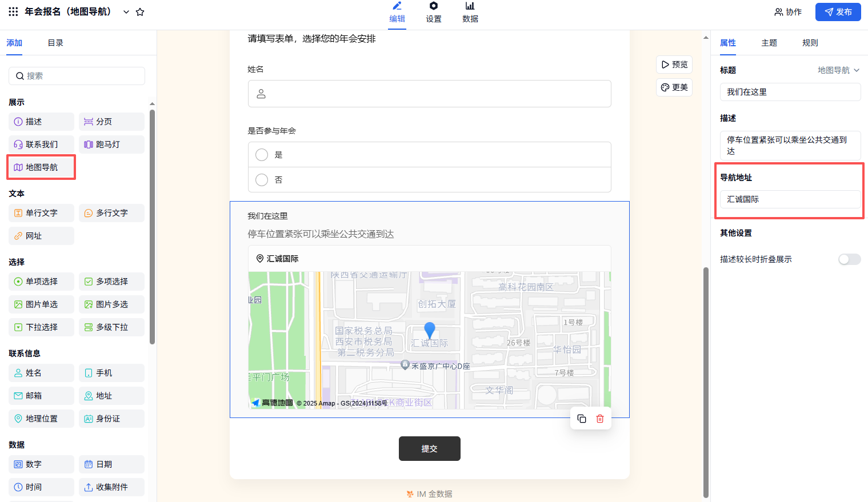Click the app grid menu icon
Screen dimensions: 868x502
13,11
